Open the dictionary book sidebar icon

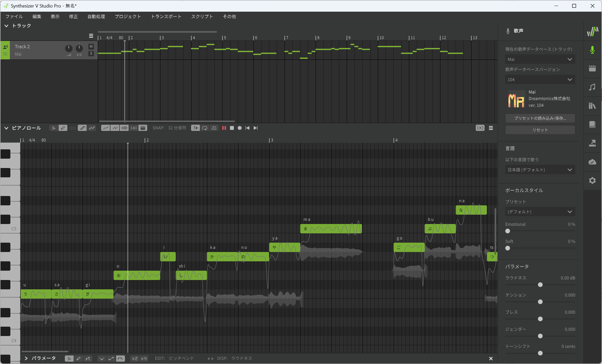point(592,124)
